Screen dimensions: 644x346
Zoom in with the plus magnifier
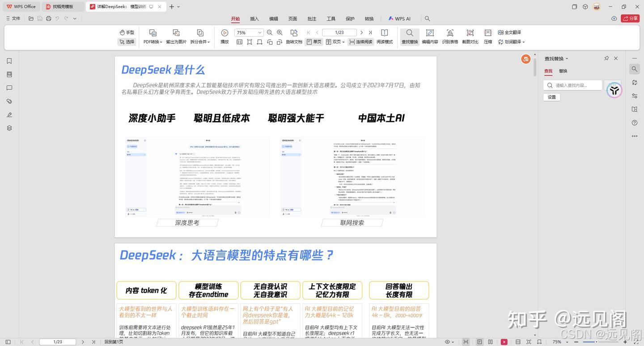pos(280,33)
